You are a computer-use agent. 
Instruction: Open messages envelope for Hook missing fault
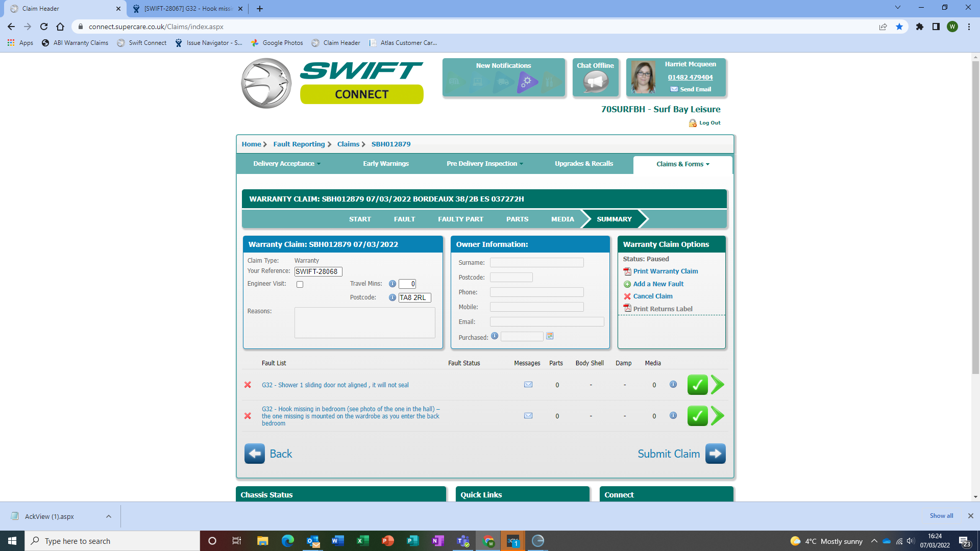coord(528,416)
